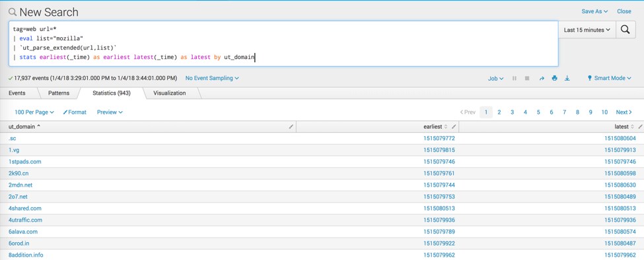This screenshot has width=644, height=260.
Task: Switch to the Visualization tab
Action: 169,93
